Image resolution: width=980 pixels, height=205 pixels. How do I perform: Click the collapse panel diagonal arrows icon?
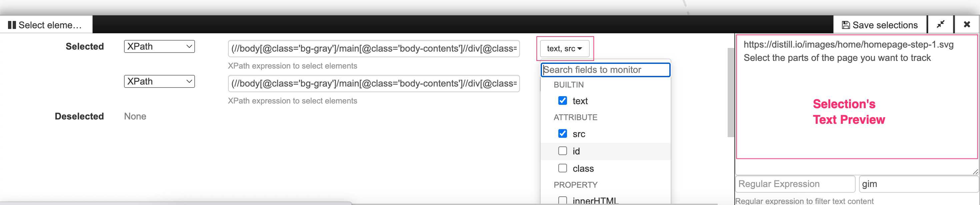pos(941,24)
